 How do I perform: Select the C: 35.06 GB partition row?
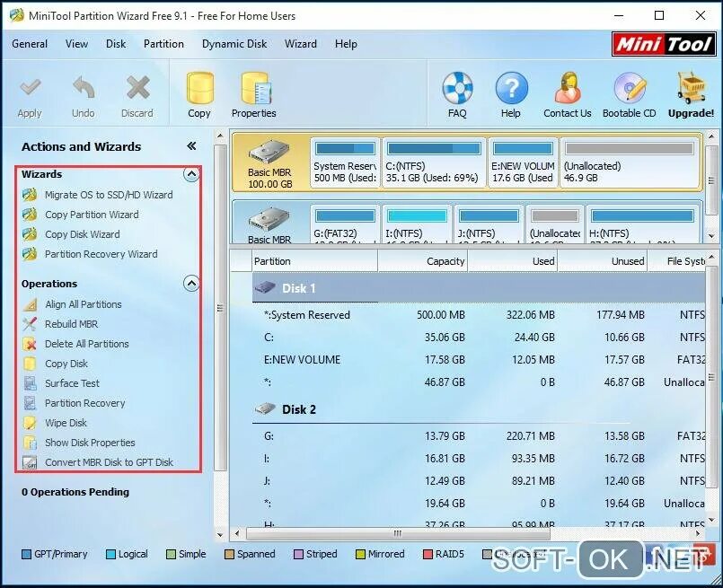click(x=479, y=338)
